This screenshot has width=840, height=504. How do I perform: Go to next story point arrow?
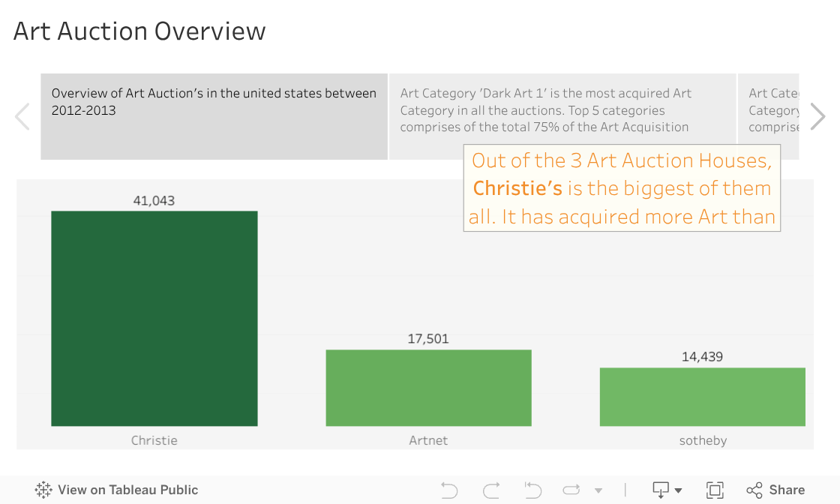pos(817,116)
